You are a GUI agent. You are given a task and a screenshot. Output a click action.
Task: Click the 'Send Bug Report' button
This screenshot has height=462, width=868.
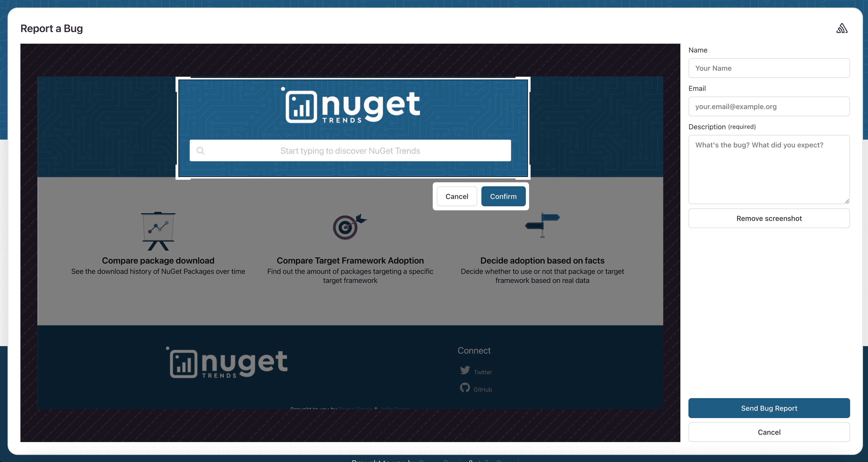click(x=769, y=408)
